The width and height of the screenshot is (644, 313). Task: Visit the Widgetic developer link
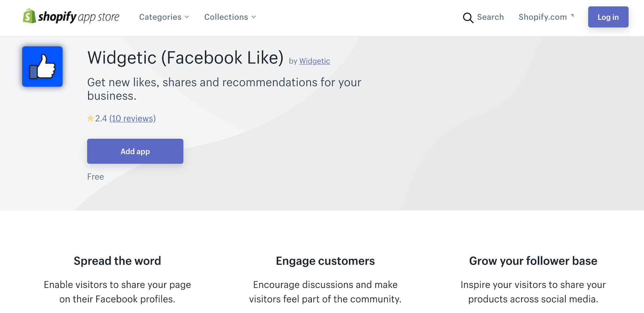(314, 61)
